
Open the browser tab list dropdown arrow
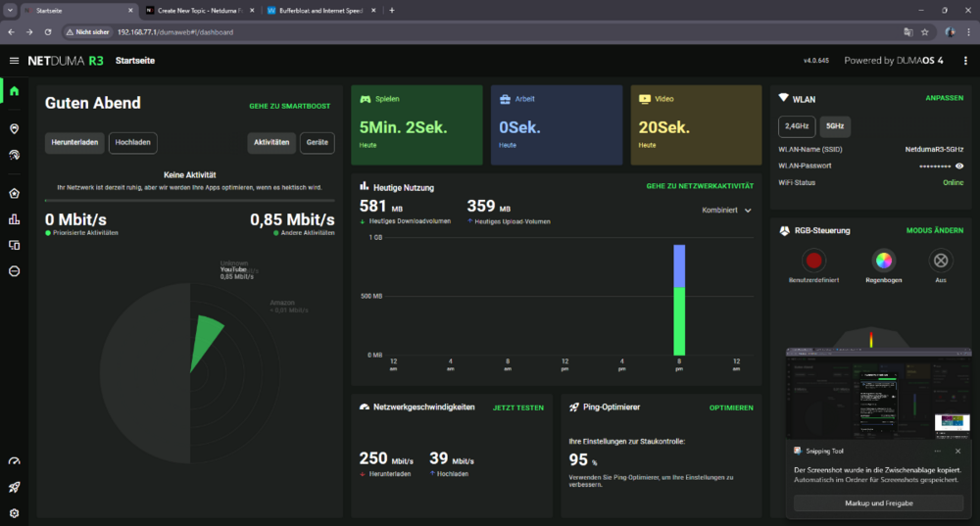pyautogui.click(x=10, y=10)
